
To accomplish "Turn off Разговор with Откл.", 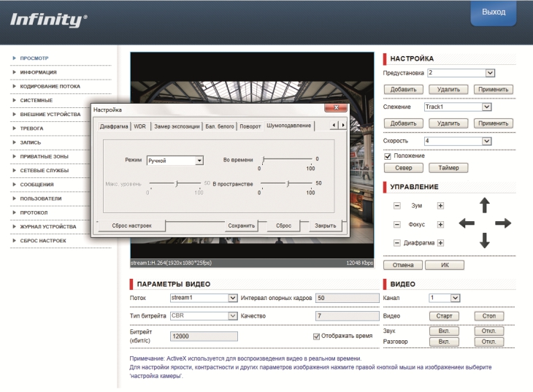I will [488, 342].
